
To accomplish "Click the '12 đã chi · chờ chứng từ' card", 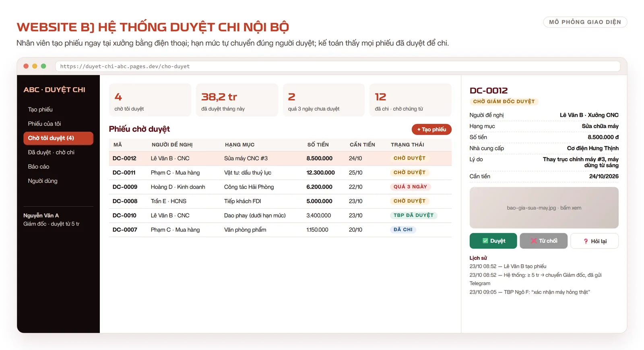I will click(x=411, y=100).
